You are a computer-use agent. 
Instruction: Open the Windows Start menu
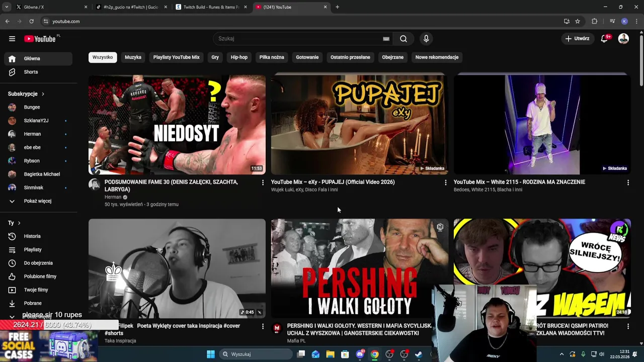[211, 354]
